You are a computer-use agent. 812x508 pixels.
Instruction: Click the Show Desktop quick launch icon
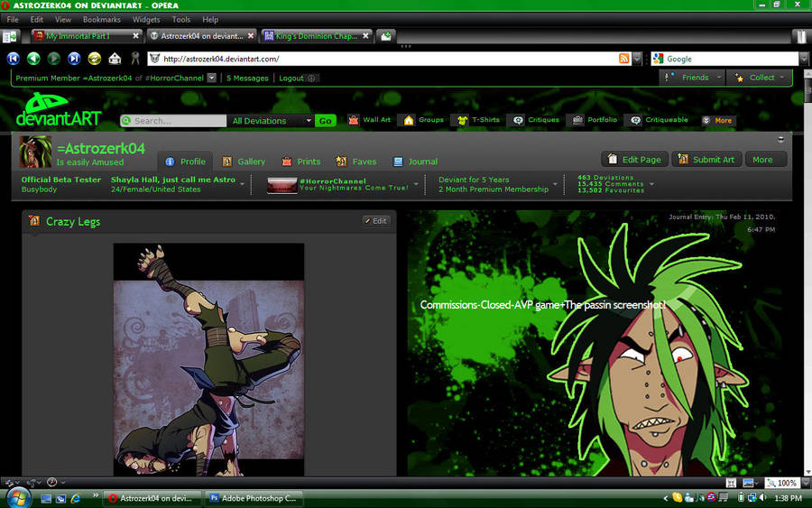pos(46,498)
